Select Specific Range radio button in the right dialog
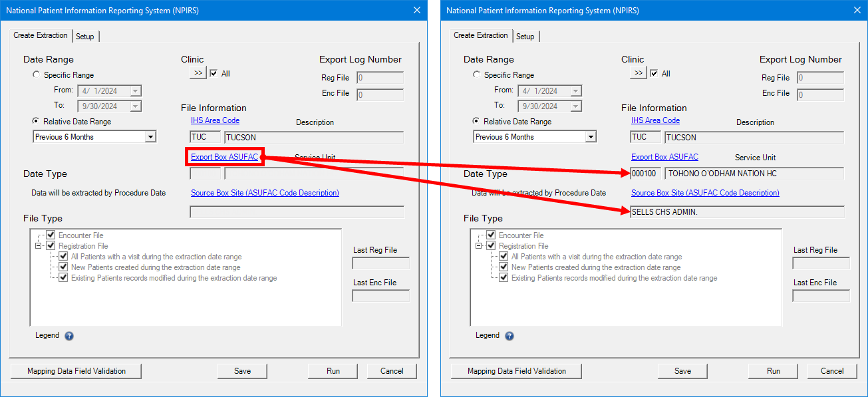 click(476, 75)
